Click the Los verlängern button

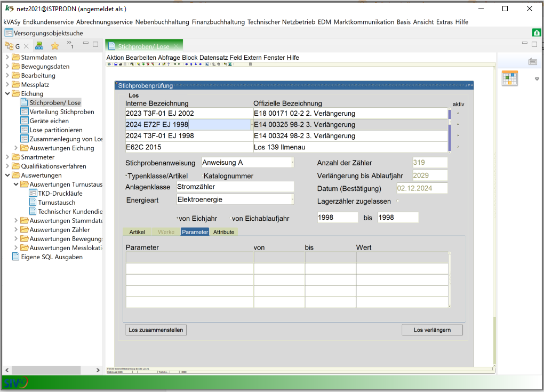tap(432, 330)
